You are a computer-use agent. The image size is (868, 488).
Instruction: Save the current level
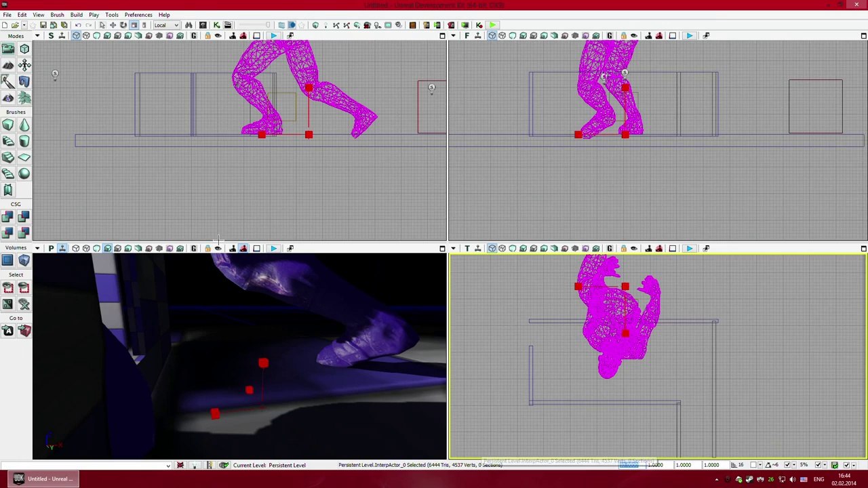pos(43,25)
